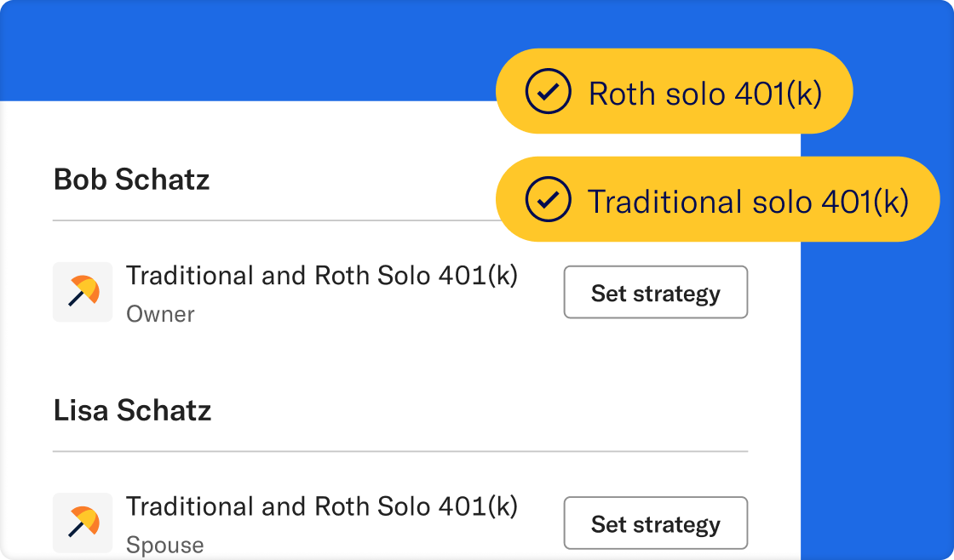Click the divider line under Lisa Schatz

[x=400, y=451]
